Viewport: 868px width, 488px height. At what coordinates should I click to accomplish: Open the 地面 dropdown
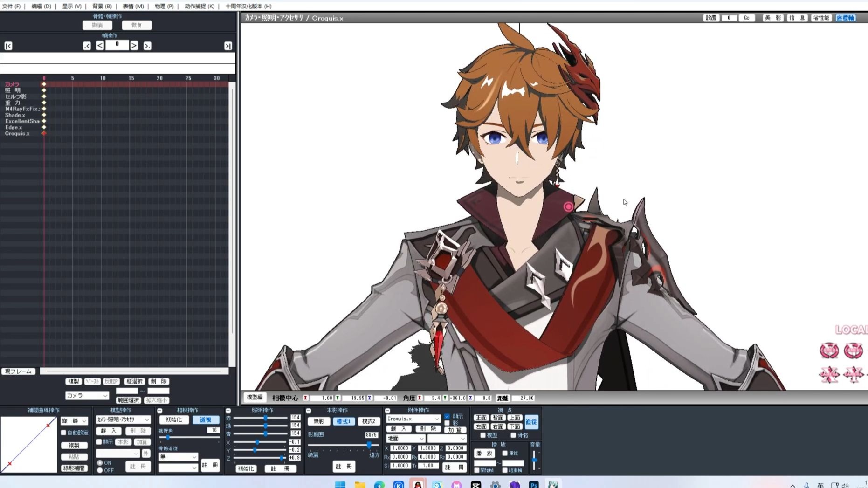coord(405,438)
